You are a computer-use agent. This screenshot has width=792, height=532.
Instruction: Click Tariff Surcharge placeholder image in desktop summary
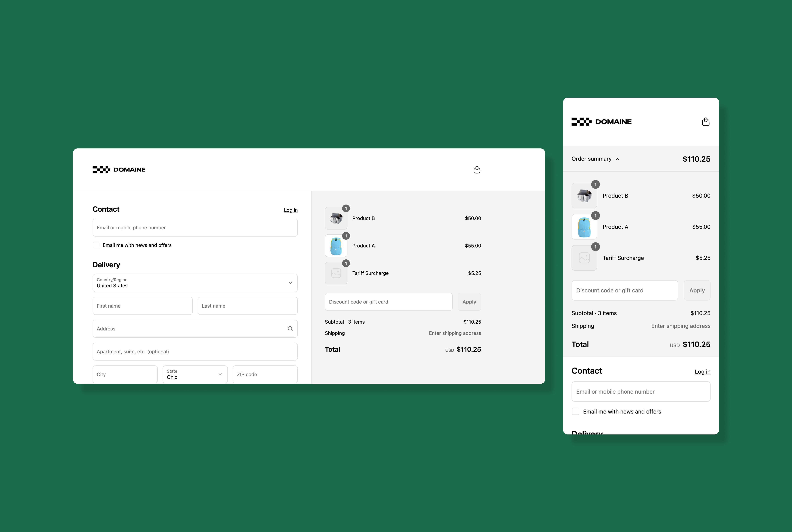[336, 273]
